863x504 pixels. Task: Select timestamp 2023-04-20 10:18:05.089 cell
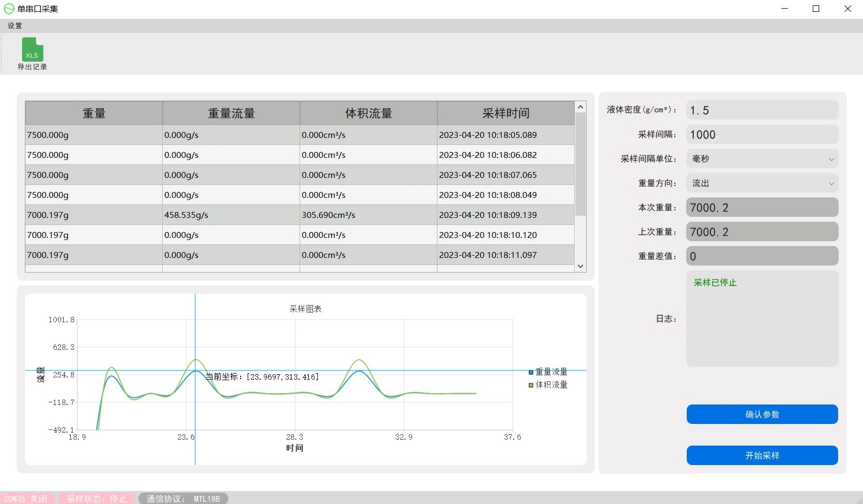[506, 135]
